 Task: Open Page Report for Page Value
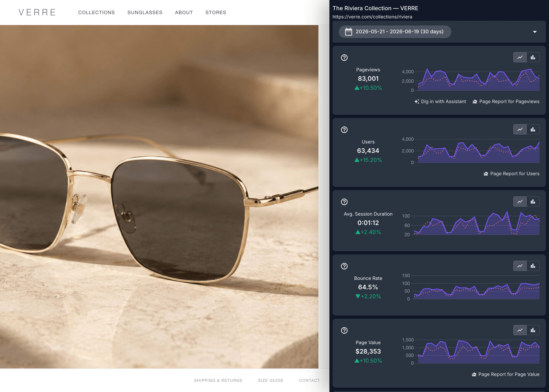pyautogui.click(x=505, y=374)
